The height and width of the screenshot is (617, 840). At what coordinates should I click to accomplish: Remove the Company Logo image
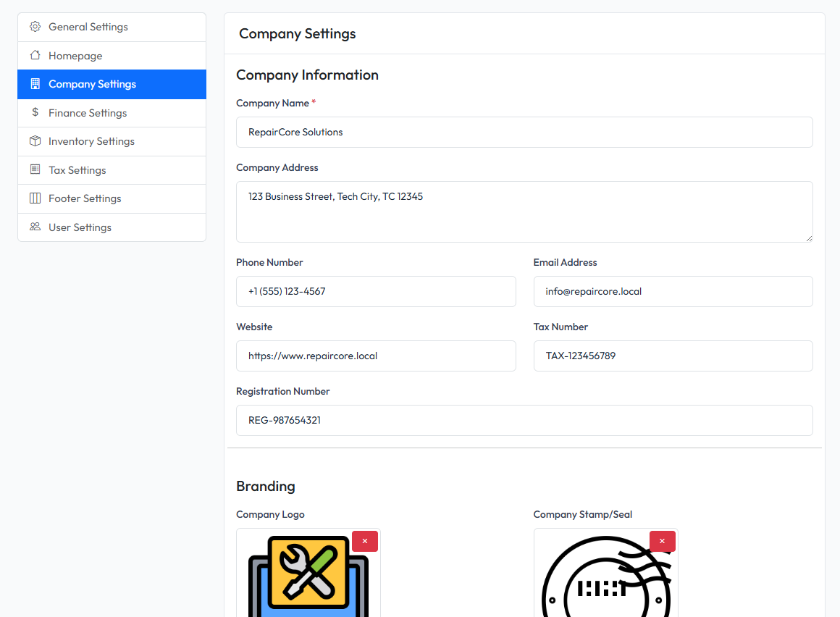pos(365,541)
